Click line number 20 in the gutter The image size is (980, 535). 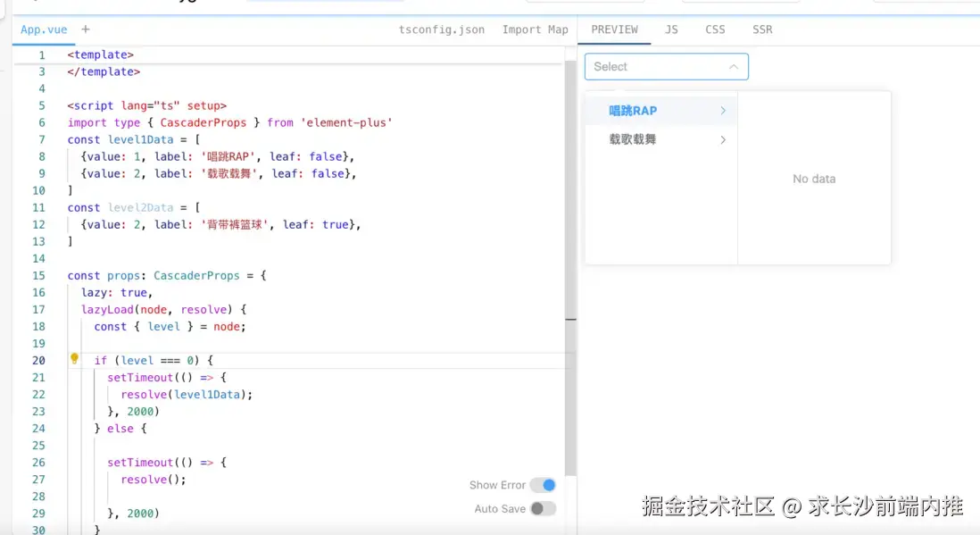pyautogui.click(x=38, y=361)
